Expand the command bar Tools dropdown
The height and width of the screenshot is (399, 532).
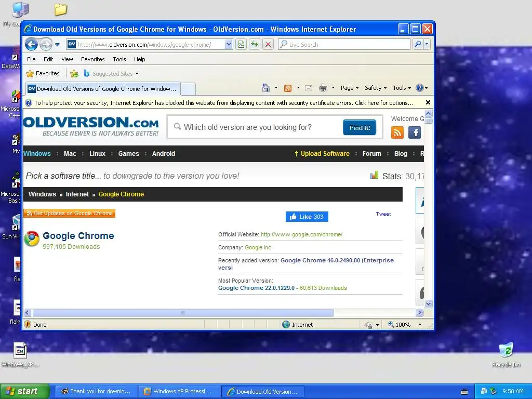(x=402, y=88)
